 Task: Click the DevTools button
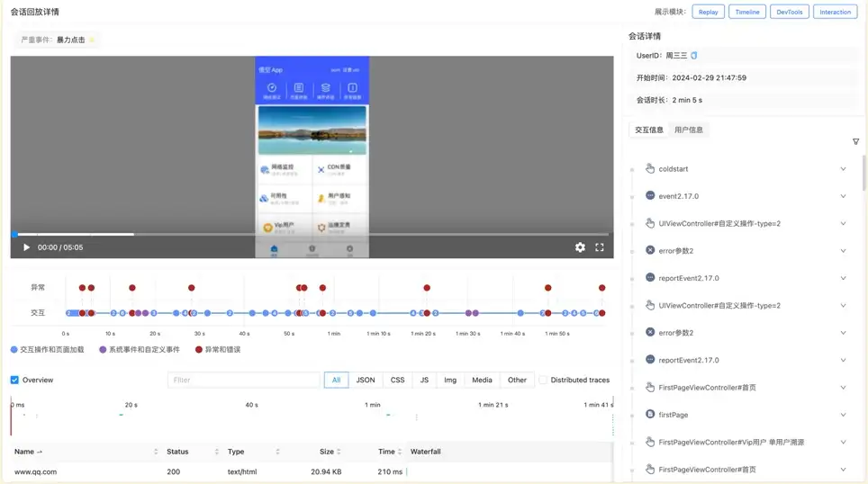[x=790, y=12]
